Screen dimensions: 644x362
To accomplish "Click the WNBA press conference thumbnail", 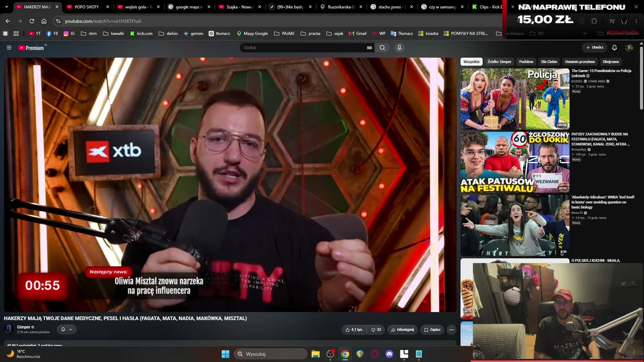I will pos(515,225).
